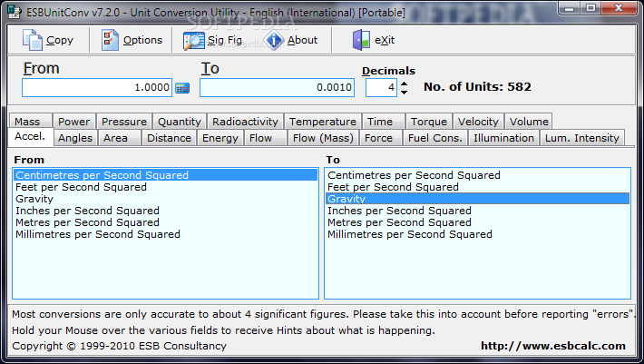
Task: Maximize the ESBUnitConv window
Action: click(x=590, y=8)
